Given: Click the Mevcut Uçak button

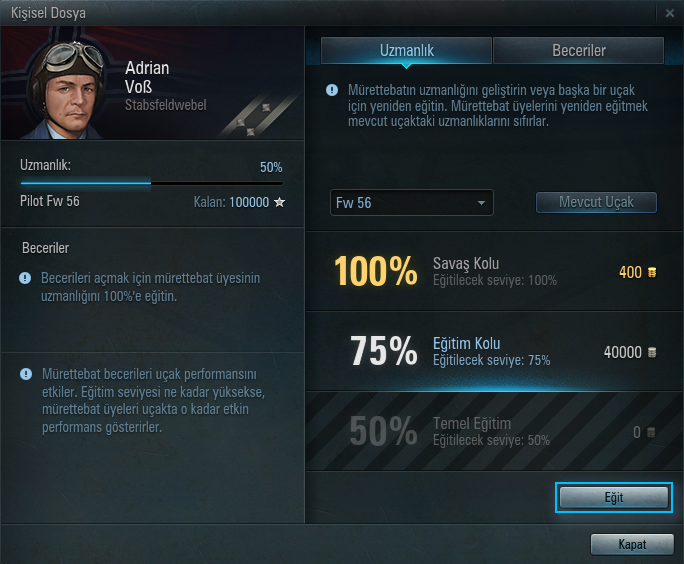Looking at the screenshot, I should [x=596, y=202].
